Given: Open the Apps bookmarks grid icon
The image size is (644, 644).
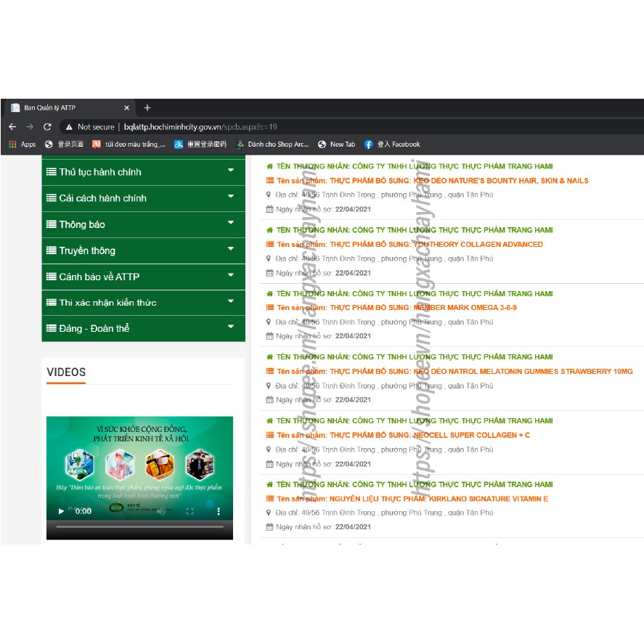Looking at the screenshot, I should 12,144.
